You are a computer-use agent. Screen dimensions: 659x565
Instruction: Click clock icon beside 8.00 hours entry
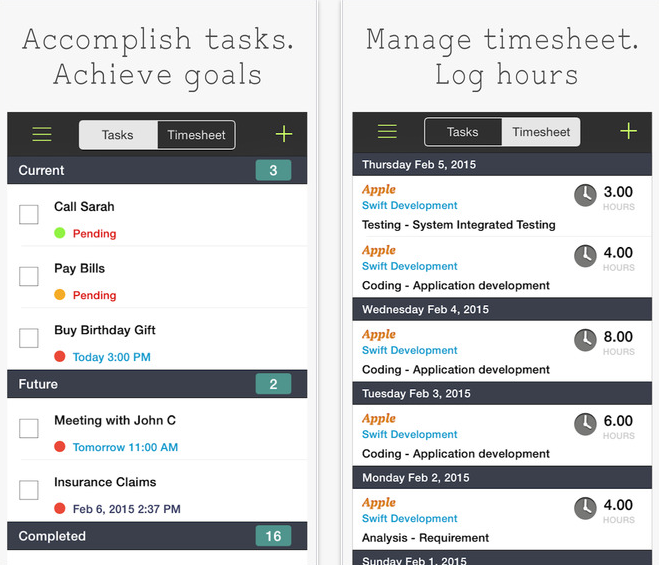pos(585,340)
